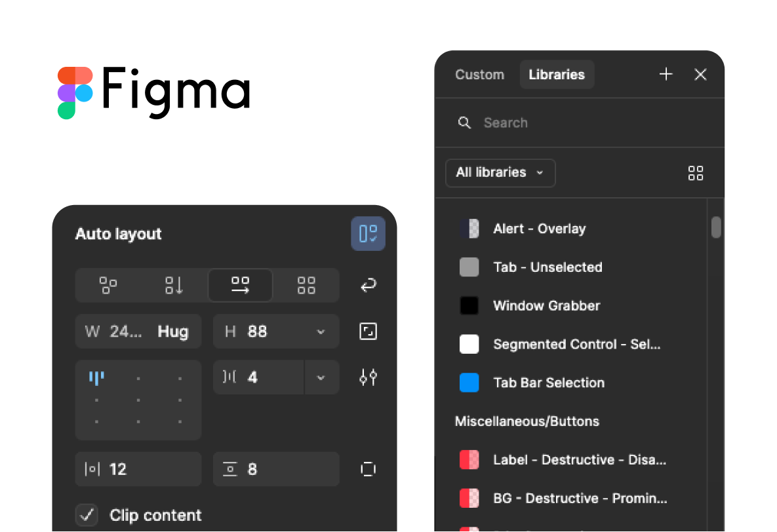Select Tab Bar Selection blue swatch
The height and width of the screenshot is (532, 777).
point(469,383)
